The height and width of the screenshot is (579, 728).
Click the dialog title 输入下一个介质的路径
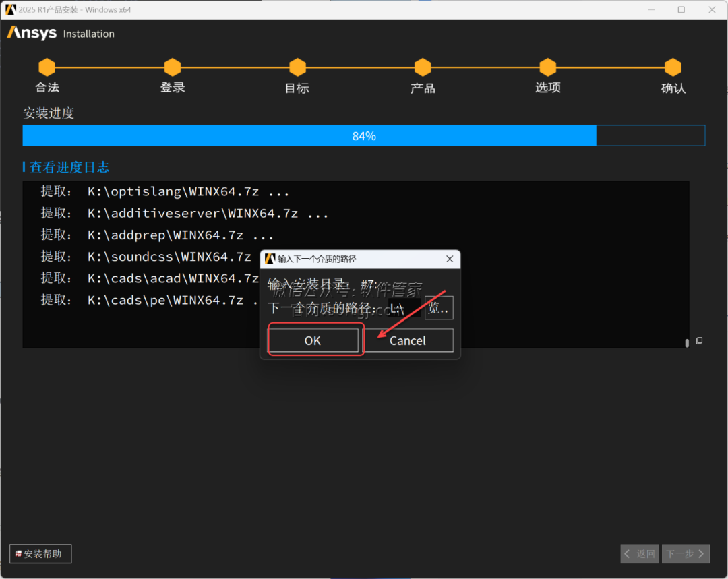(317, 259)
